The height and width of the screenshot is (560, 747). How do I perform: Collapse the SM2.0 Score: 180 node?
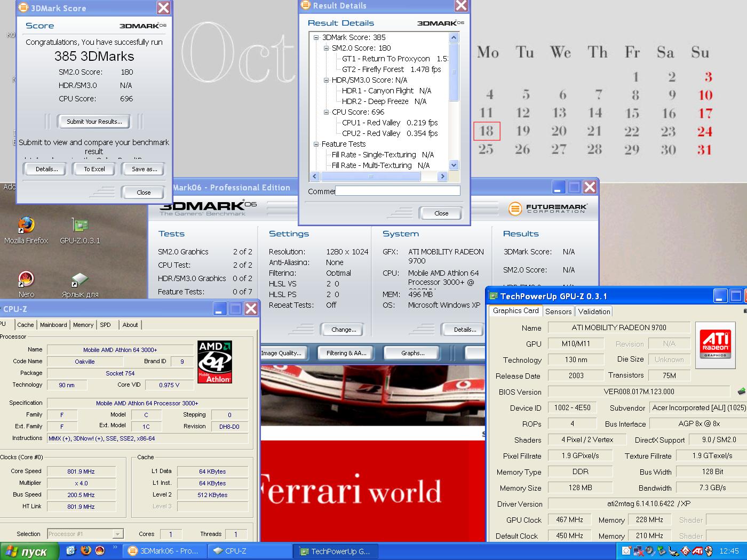(326, 48)
